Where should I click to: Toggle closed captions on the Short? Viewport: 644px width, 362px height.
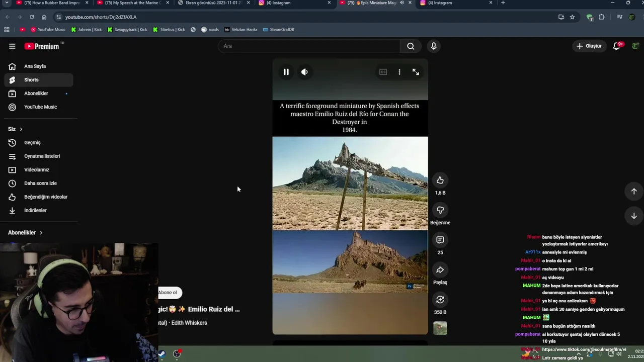(x=383, y=72)
